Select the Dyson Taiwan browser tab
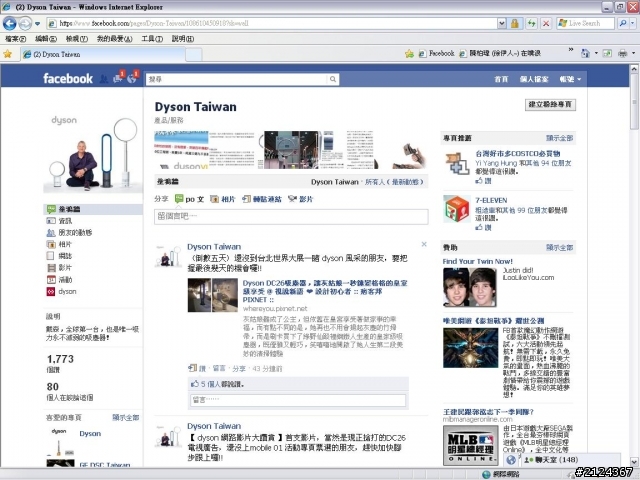This screenshot has width=640, height=480. coord(103,54)
